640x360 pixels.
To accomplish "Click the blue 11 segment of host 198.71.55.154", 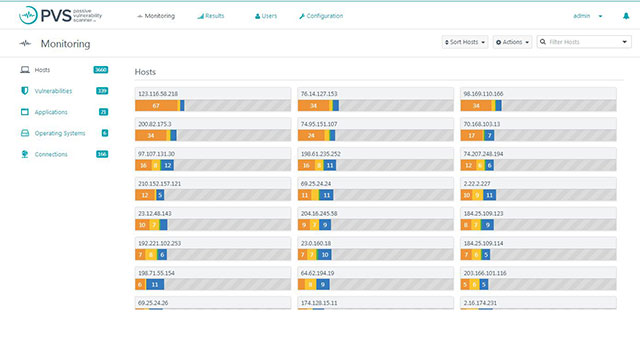I will 155,284.
